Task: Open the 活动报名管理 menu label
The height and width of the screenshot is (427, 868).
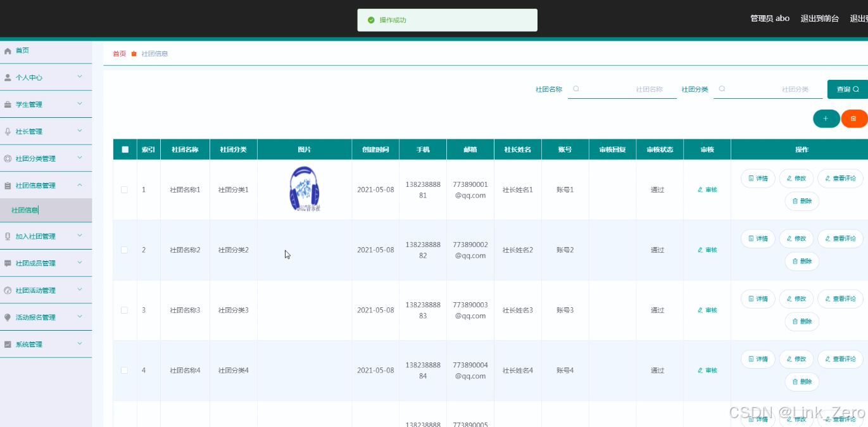Action: 35,317
